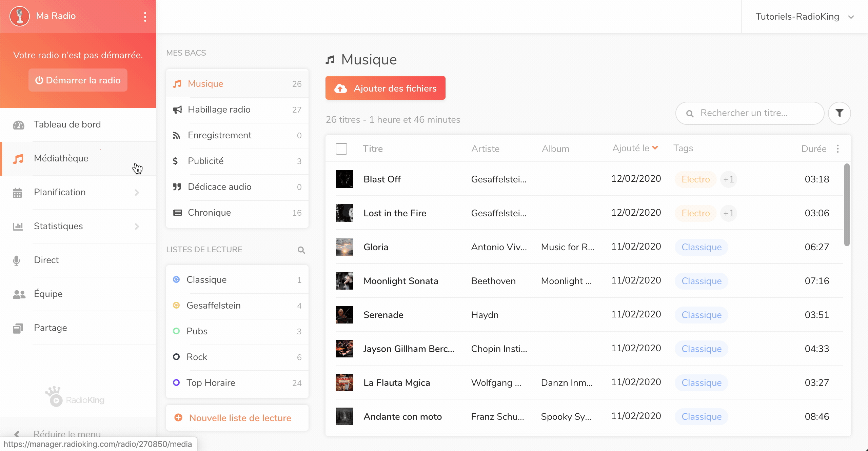Viewport: 868px width, 451px height.
Task: Click Réduire le menu link
Action: (x=67, y=434)
